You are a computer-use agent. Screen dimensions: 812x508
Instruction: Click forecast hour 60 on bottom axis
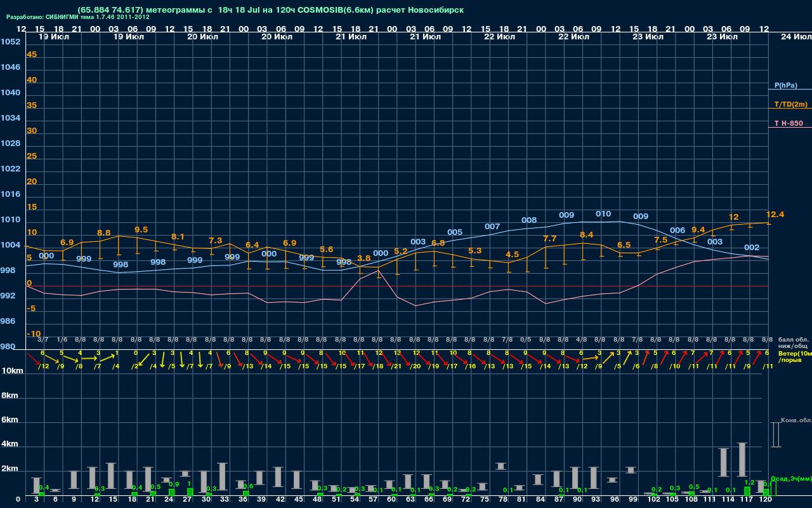click(391, 500)
